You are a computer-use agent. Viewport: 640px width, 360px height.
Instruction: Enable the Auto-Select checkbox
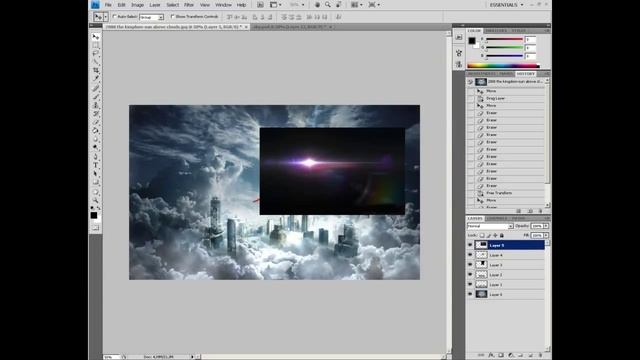(115, 17)
